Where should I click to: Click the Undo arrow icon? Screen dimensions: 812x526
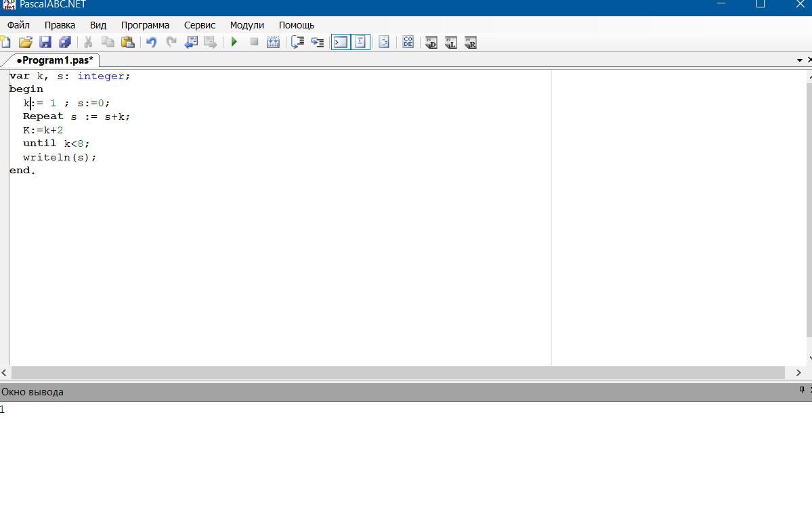[x=151, y=42]
